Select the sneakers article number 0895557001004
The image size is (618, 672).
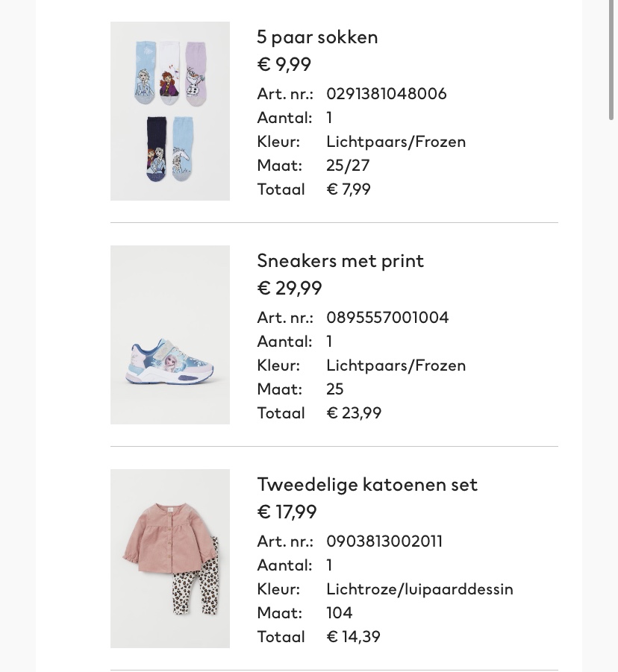[387, 318]
